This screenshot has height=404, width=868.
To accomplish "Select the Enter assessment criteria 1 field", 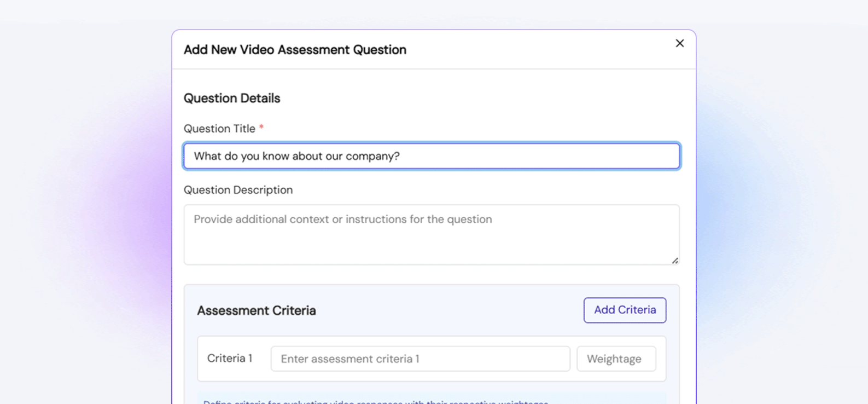I will [x=420, y=359].
